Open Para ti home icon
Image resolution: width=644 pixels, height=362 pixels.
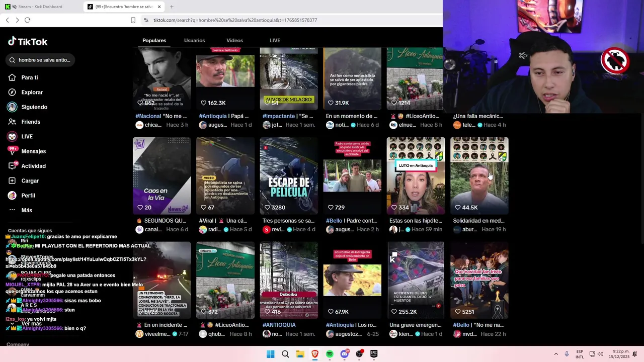coord(12,77)
